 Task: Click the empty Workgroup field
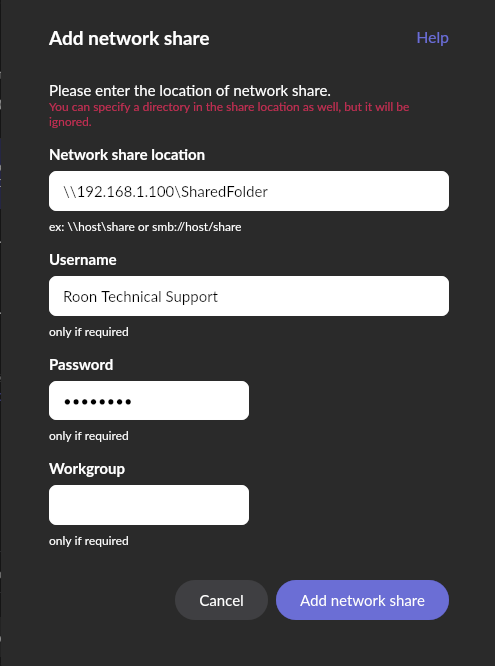coord(149,505)
